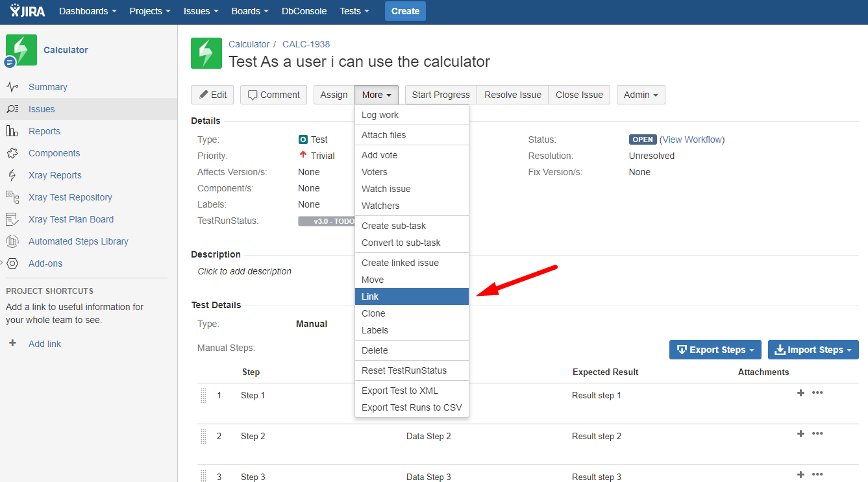Open the CALC-1938 breadcrumb link
Image resolution: width=868 pixels, height=482 pixels.
click(306, 44)
